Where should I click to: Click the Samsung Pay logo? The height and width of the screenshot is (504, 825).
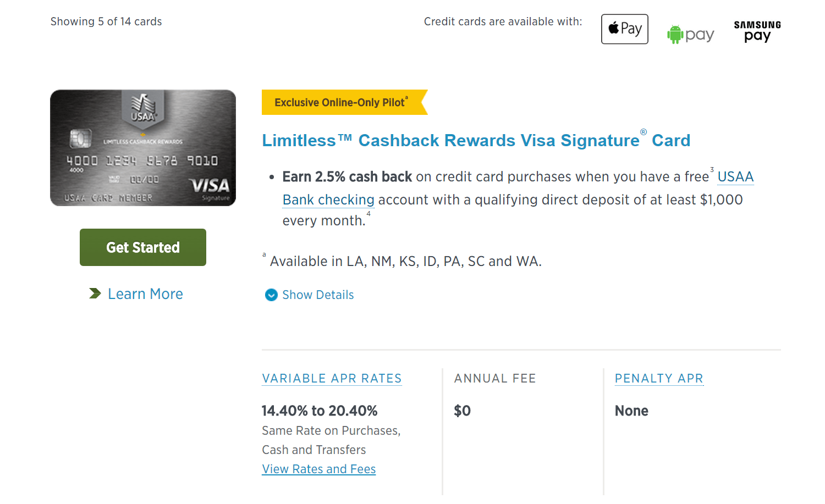(x=757, y=31)
